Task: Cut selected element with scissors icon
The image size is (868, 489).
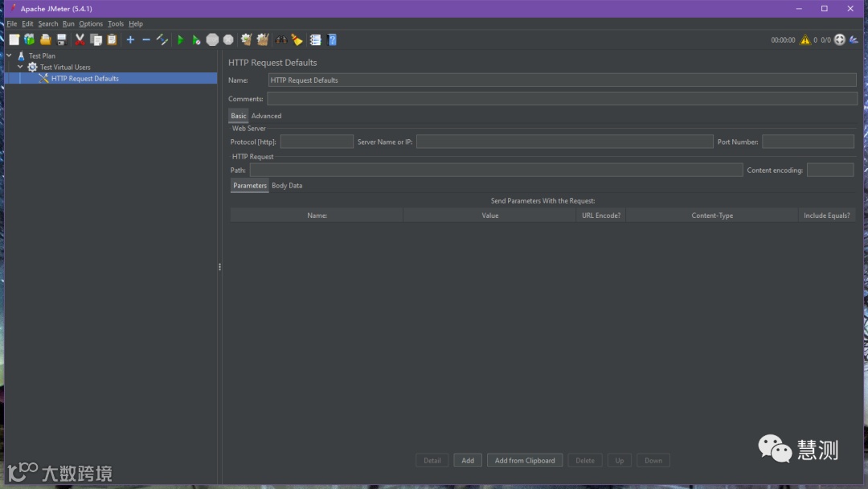Action: click(80, 39)
